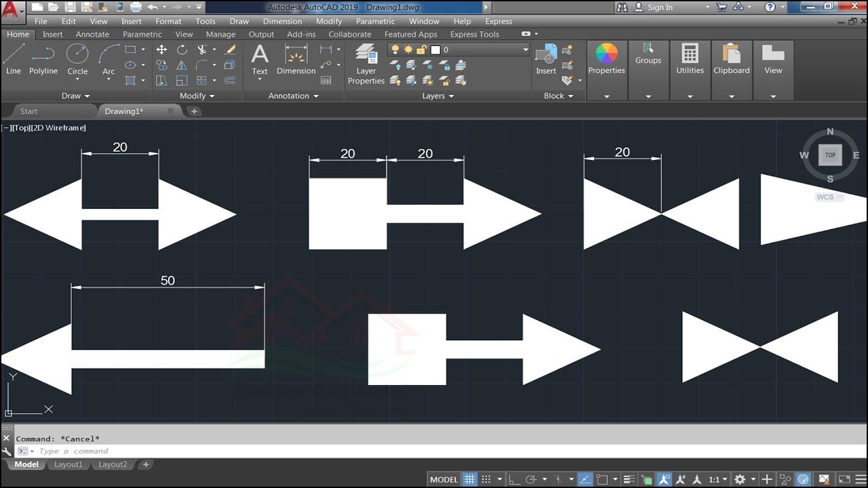Click the Copy tool icon
The image size is (868, 488).
pyautogui.click(x=161, y=65)
